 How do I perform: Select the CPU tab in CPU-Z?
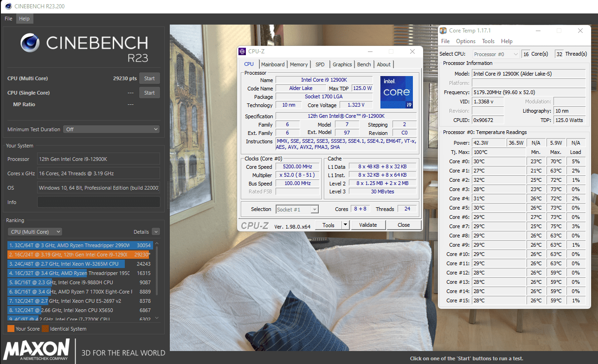click(x=249, y=64)
